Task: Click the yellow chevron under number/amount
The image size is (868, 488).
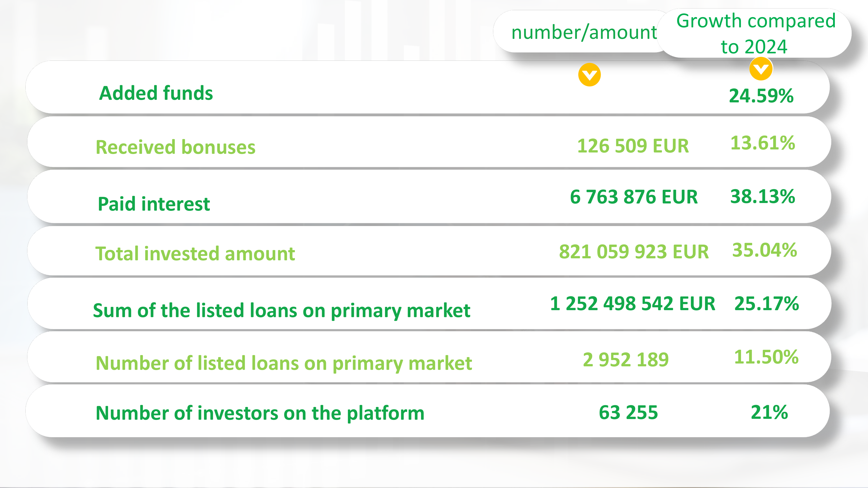Action: point(589,75)
